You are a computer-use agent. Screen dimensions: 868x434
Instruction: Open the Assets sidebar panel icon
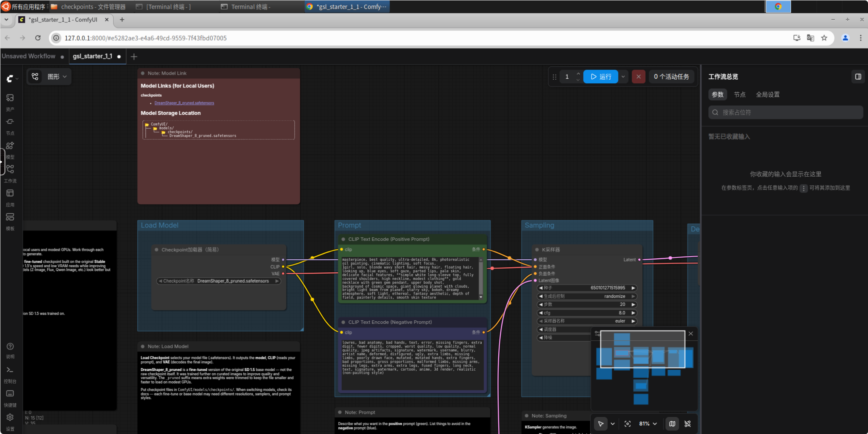10,98
